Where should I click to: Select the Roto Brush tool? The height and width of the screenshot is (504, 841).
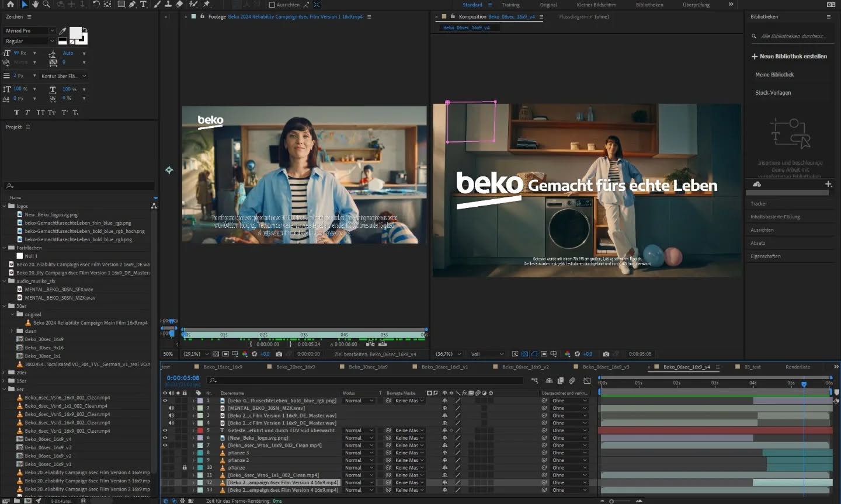click(x=193, y=4)
